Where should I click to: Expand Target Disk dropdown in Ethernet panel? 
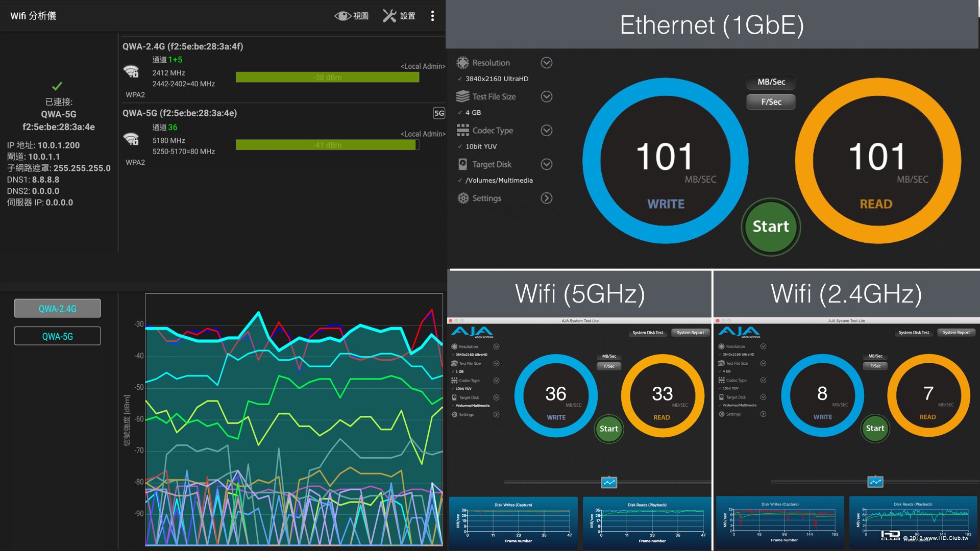coord(546,164)
